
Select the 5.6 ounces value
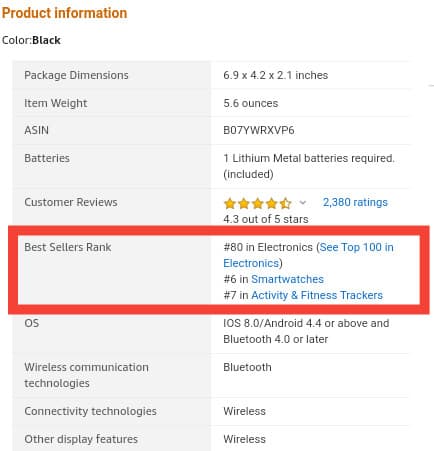[251, 103]
